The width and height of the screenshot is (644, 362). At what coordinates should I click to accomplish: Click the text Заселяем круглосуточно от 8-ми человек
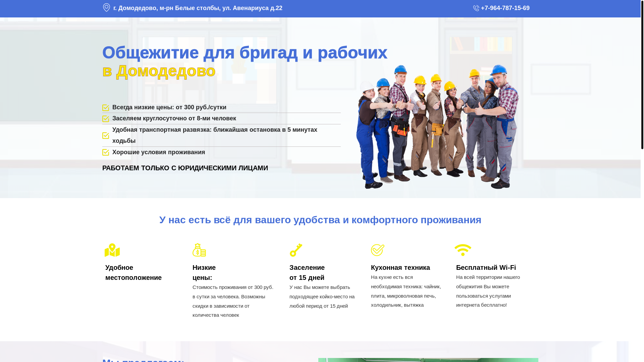[x=174, y=118]
